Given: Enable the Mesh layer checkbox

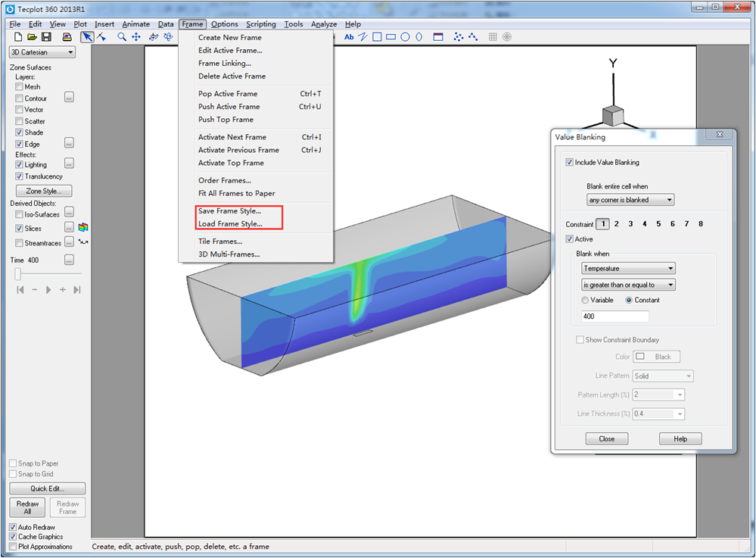Looking at the screenshot, I should pos(19,87).
